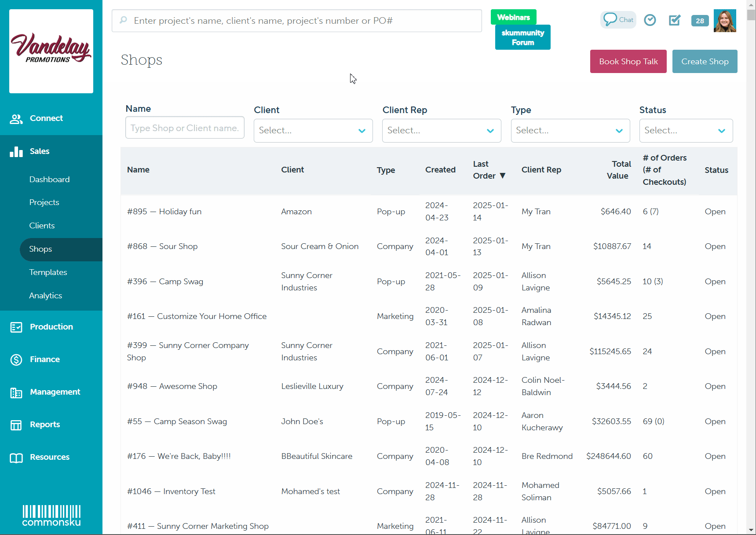756x535 pixels.
Task: Click the user profile avatar
Action: coord(724,21)
